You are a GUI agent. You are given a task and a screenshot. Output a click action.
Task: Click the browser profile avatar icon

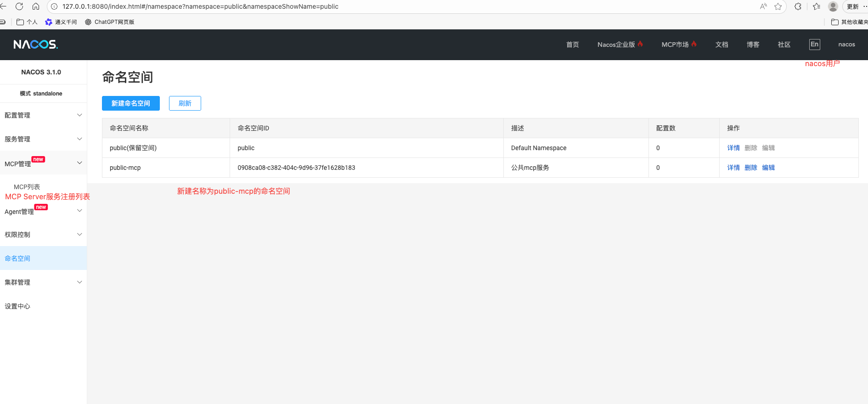(833, 6)
